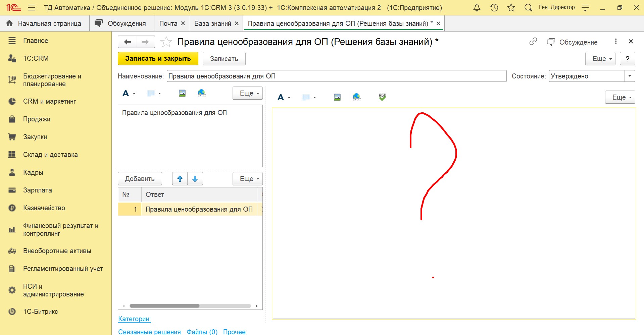Insert picture in left question editor

[x=182, y=93]
